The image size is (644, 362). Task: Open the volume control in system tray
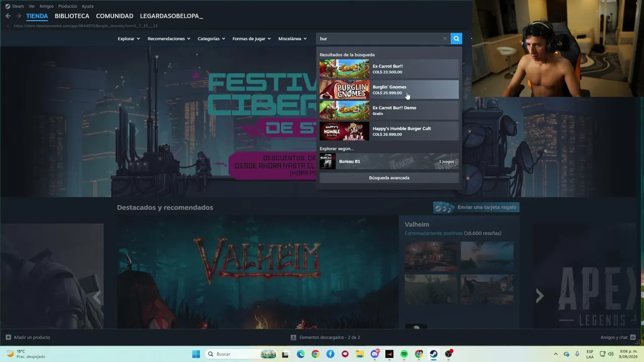611,354
